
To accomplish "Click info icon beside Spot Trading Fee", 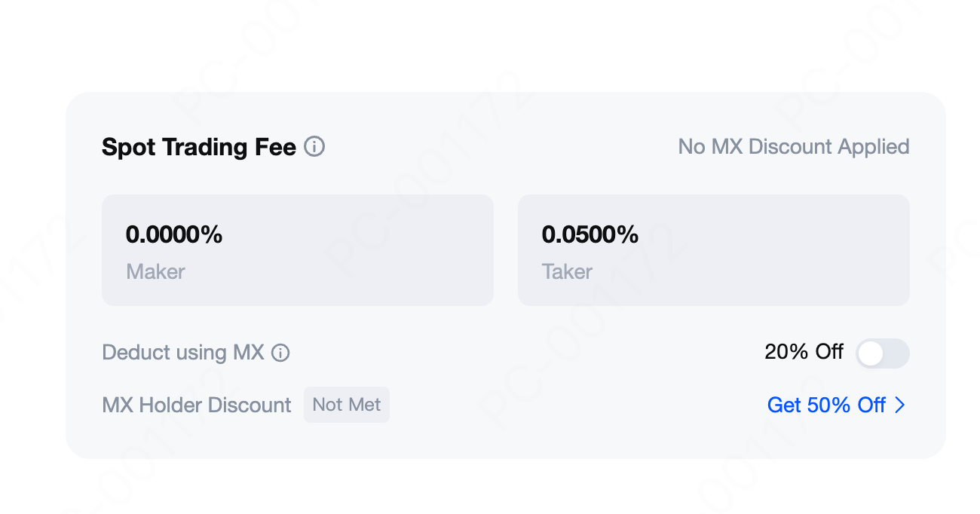I will (314, 146).
